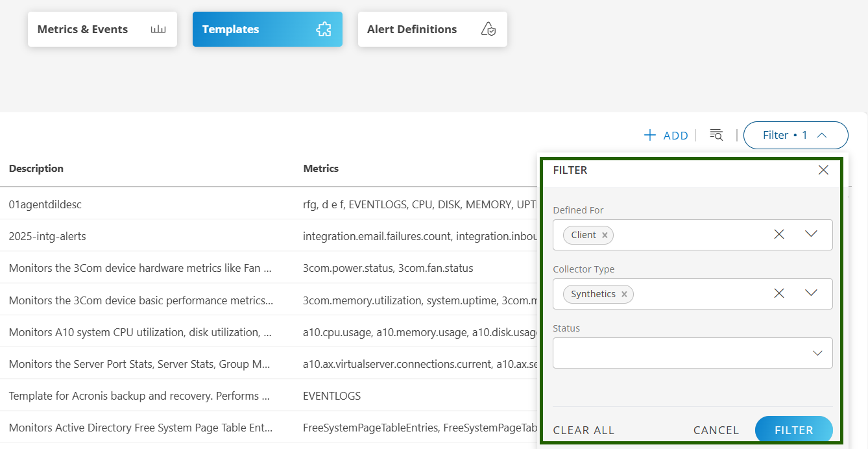Clear all Collector Type selections
The height and width of the screenshot is (449, 868).
point(779,293)
